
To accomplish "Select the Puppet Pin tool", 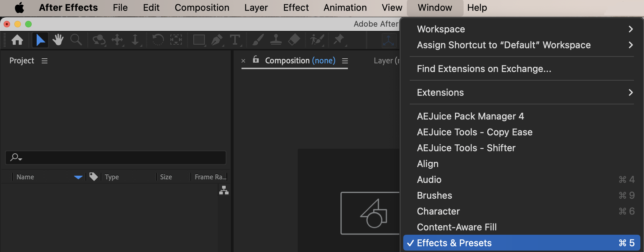I will click(339, 40).
